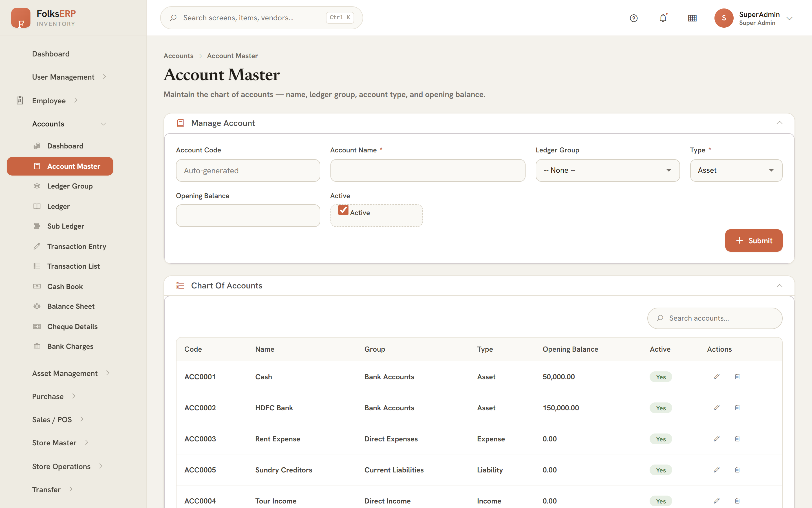The height and width of the screenshot is (508, 812).
Task: Click the Employee badge icon in sidebar
Action: tap(20, 100)
